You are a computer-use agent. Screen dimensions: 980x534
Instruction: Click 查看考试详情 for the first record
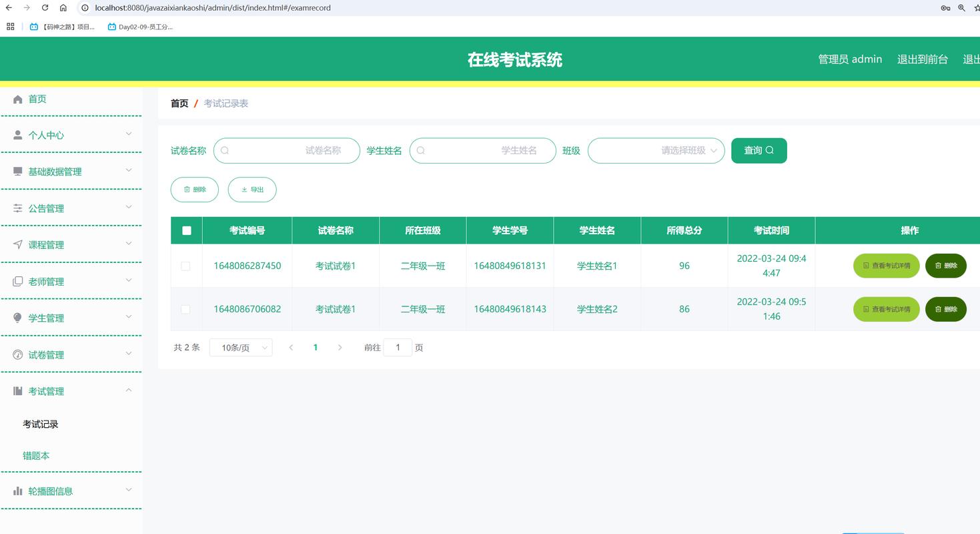(x=886, y=266)
